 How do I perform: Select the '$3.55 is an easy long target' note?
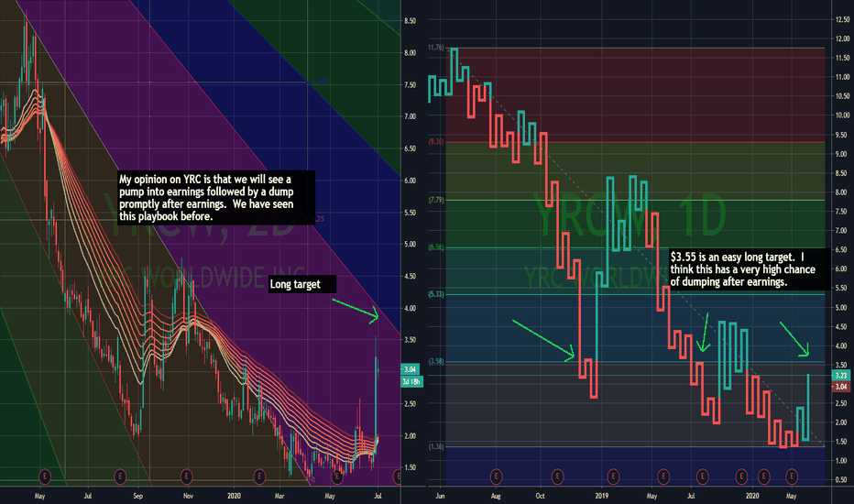[750, 269]
